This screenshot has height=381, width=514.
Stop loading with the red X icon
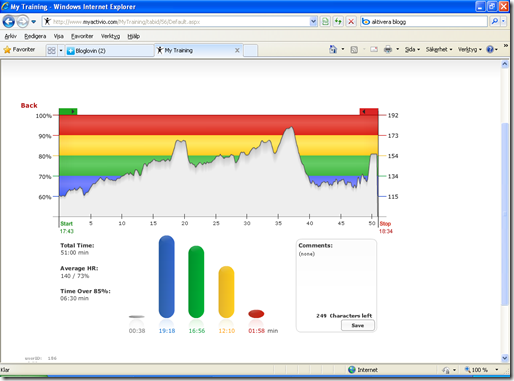tap(351, 22)
